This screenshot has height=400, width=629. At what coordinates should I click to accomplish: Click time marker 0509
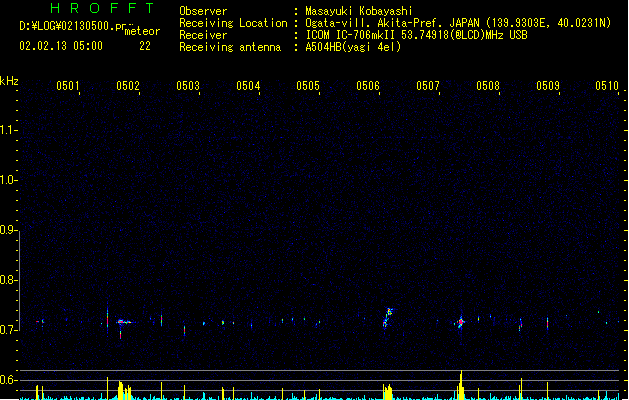[548, 86]
